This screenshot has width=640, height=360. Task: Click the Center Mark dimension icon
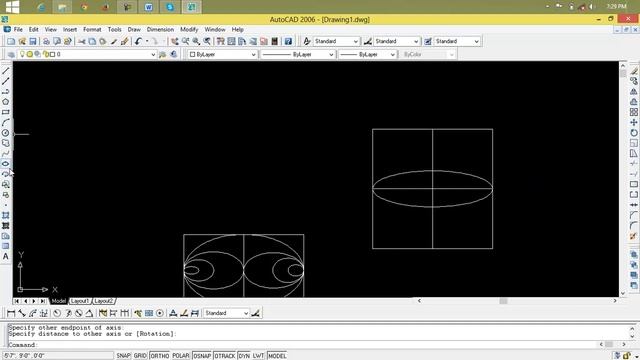[x=160, y=313]
